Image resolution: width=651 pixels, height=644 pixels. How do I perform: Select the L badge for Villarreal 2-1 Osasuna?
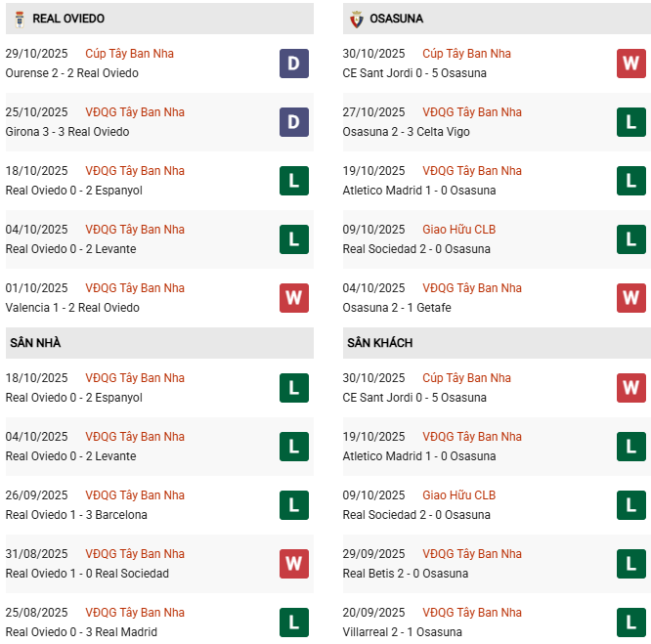click(631, 623)
